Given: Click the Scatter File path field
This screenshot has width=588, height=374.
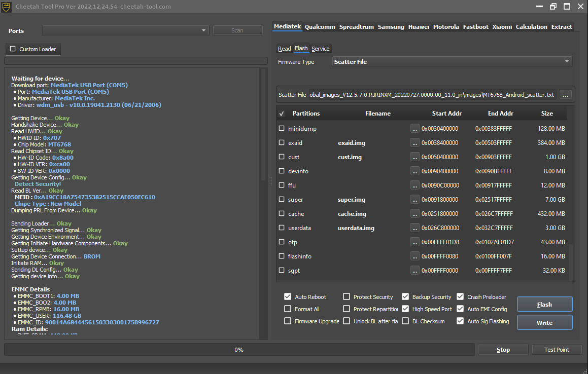Looking at the screenshot, I should [432, 95].
